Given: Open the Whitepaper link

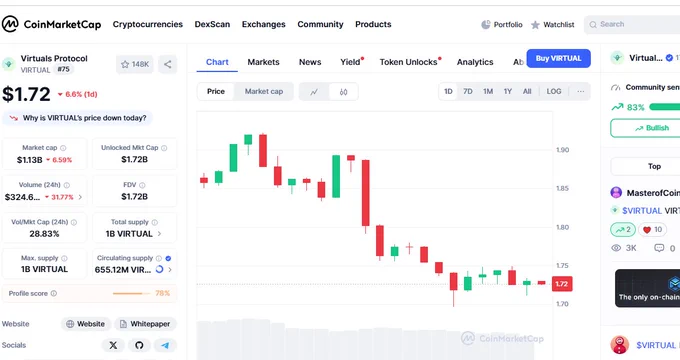Looking at the screenshot, I should pyautogui.click(x=145, y=324).
